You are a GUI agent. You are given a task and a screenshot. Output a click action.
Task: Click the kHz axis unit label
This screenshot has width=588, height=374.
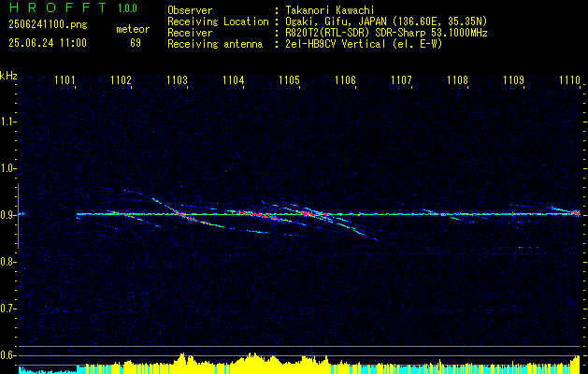point(8,76)
